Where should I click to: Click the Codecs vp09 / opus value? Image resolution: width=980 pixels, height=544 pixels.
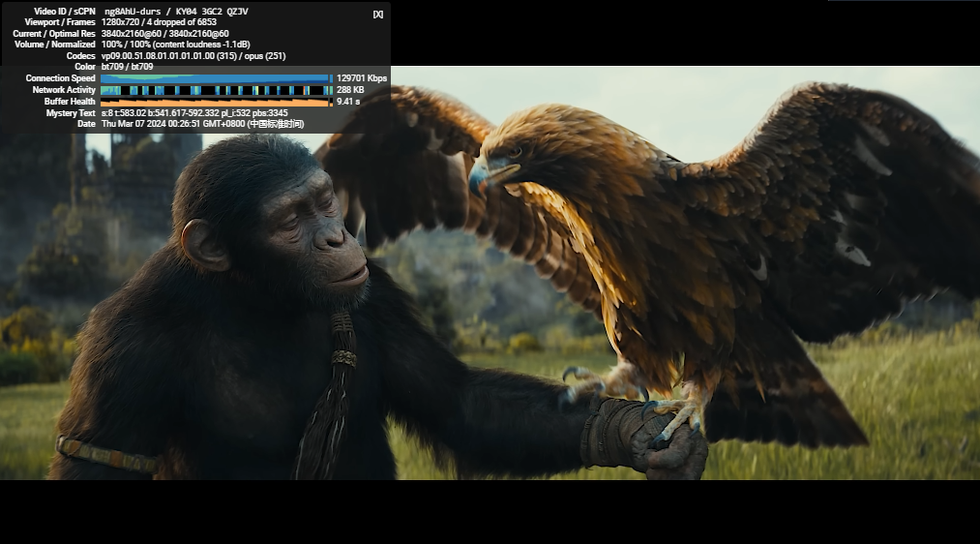(193, 56)
